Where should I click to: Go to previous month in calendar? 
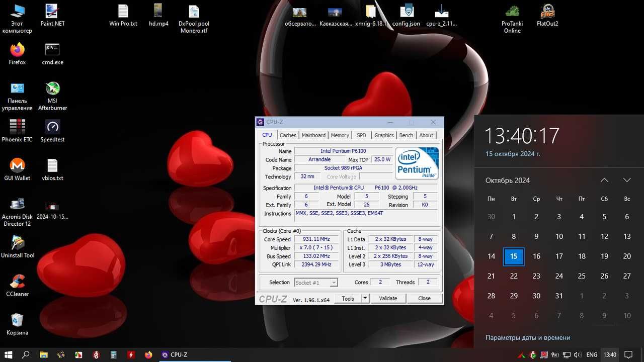click(604, 180)
